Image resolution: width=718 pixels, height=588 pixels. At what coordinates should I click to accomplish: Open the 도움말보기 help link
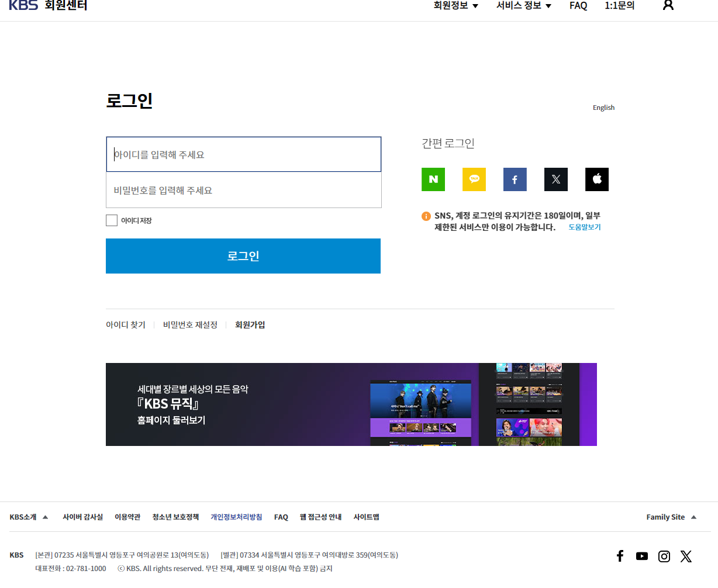pyautogui.click(x=585, y=227)
